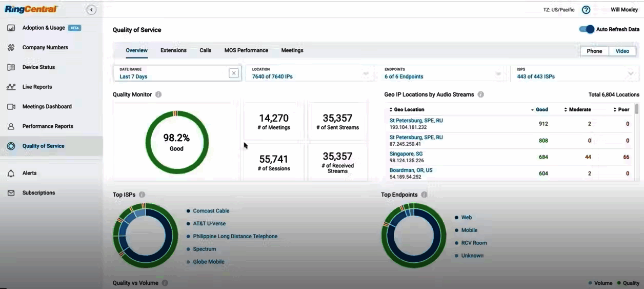Click the Alerts bell icon
Screen dimensions: 644x289
(x=11, y=174)
